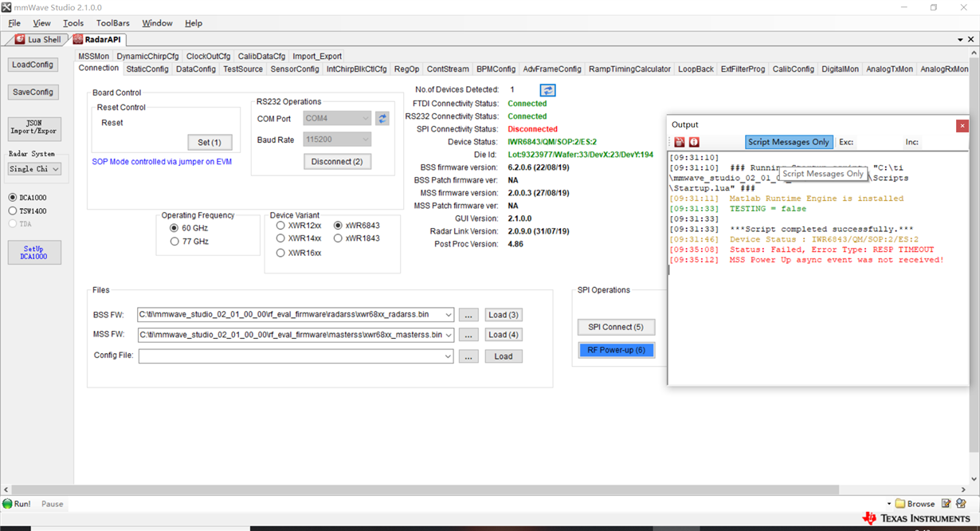The image size is (980, 531).
Task: Open the tab overflow arrow at top right
Action: point(960,40)
